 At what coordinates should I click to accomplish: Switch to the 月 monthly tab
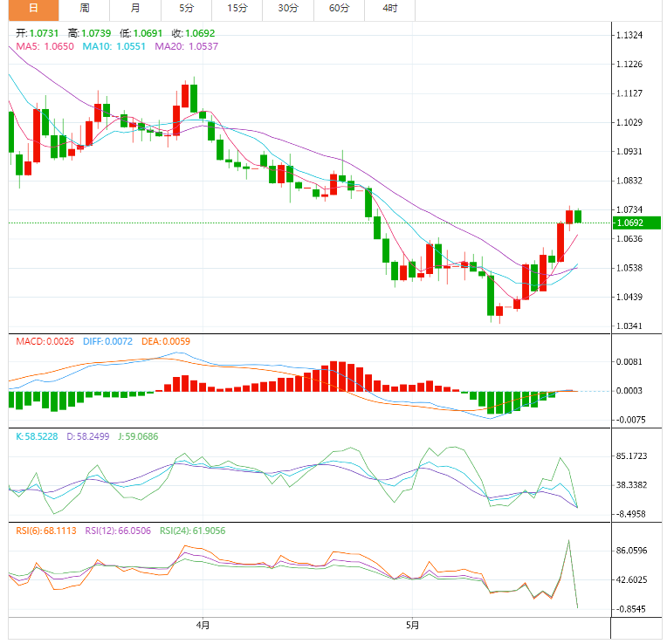(135, 9)
